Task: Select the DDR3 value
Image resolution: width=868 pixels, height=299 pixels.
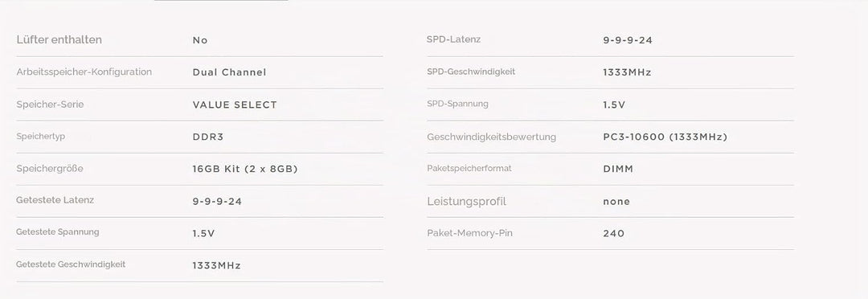Action: [x=208, y=137]
